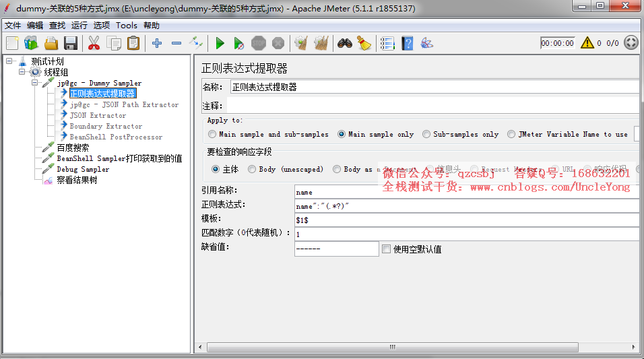
Task: Start the test with green play icon
Action: pyautogui.click(x=220, y=43)
